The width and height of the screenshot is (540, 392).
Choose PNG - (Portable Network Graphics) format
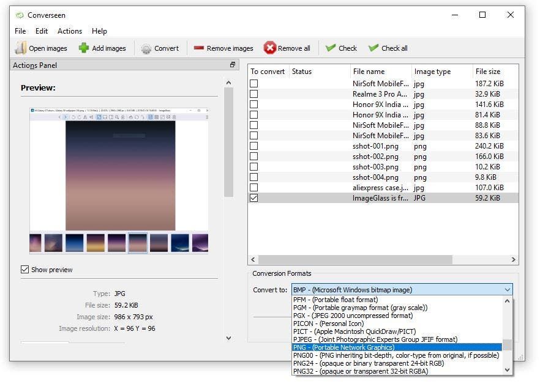tap(397, 347)
